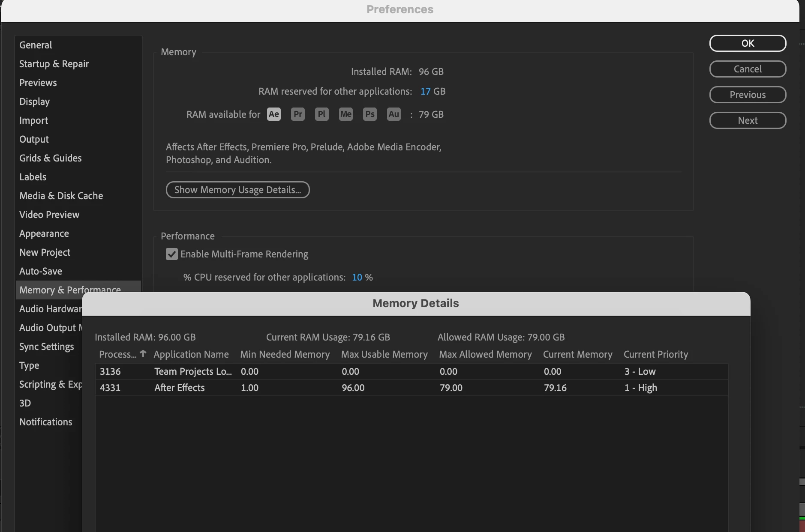The height and width of the screenshot is (532, 805).
Task: Click the Media Encoder Me app icon
Action: [x=345, y=114]
